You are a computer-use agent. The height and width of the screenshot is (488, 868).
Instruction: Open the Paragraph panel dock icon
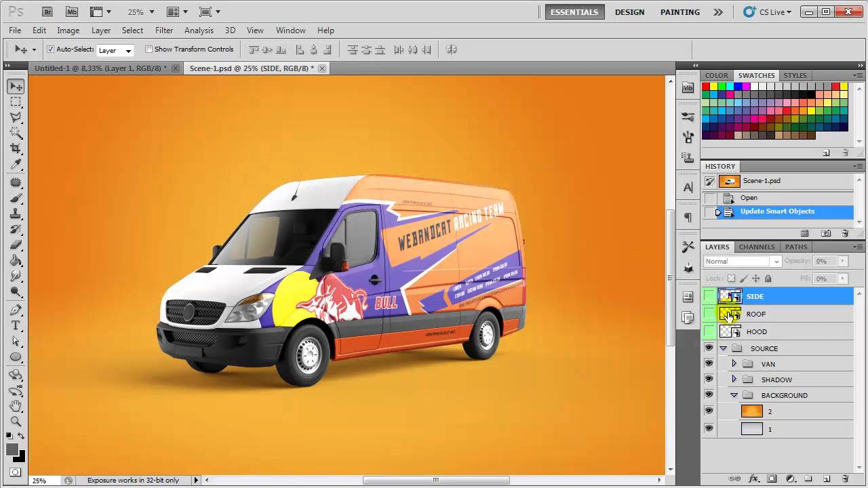688,217
